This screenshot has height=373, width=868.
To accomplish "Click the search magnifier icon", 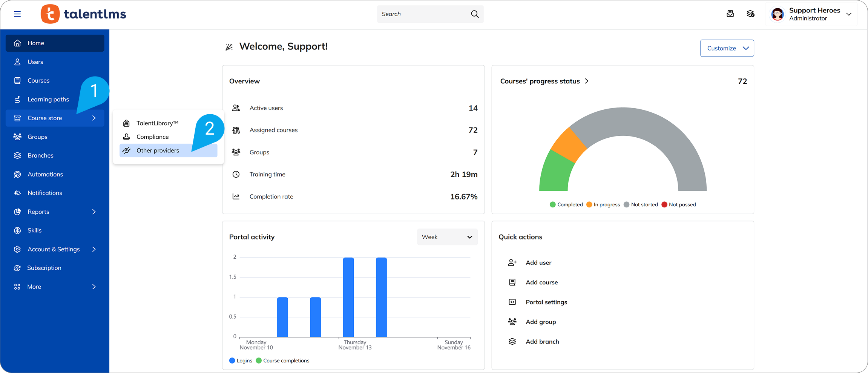I will tap(475, 14).
